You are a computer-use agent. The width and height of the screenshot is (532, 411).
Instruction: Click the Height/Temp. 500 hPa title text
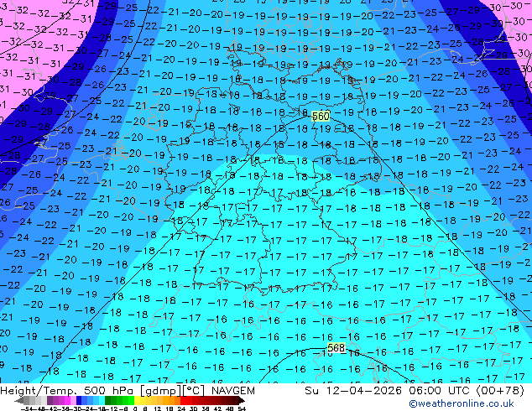68,391
